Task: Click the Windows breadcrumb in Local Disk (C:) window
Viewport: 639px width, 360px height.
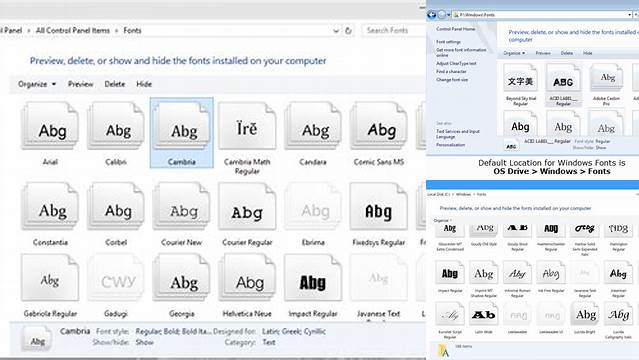Action: [x=463, y=194]
